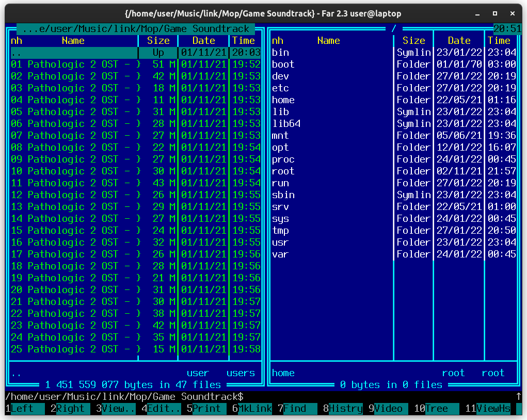Click the right panel's Name column header
Image resolution: width=527 pixels, height=420 pixels.
coord(329,41)
